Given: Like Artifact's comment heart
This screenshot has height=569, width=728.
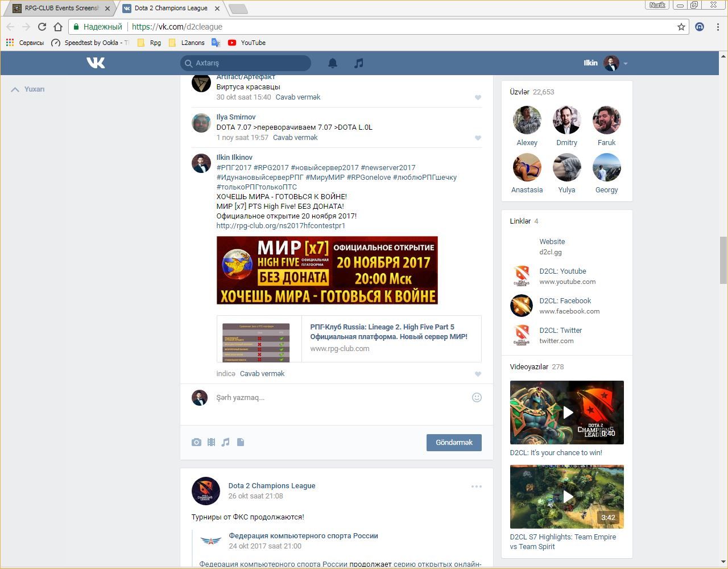Looking at the screenshot, I should [x=478, y=97].
